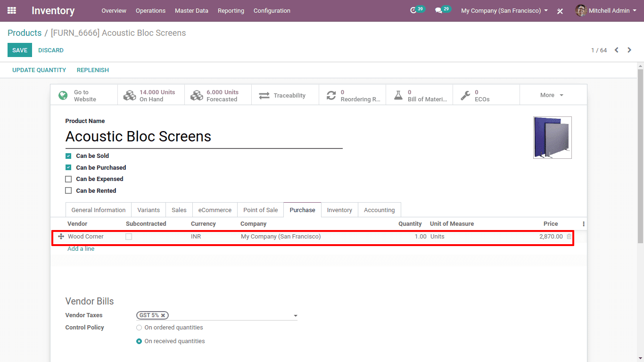Click the 1.00 quantity cell
Image resolution: width=644 pixels, height=362 pixels.
(x=421, y=237)
